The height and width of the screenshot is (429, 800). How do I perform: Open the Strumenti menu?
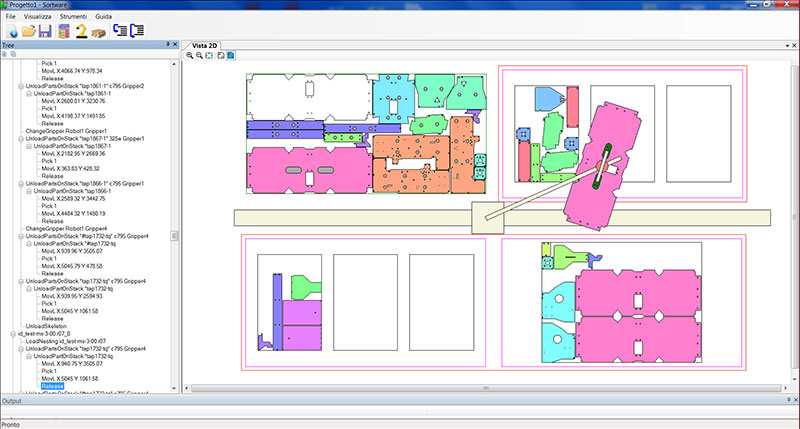[x=72, y=18]
